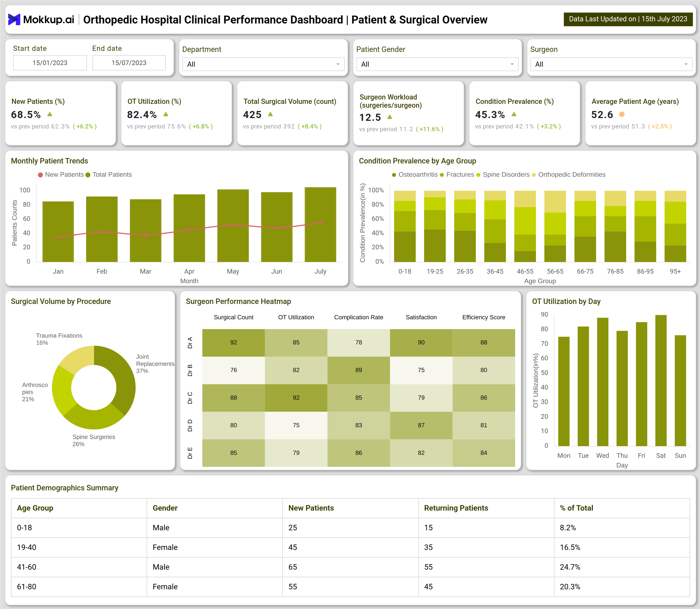
Task: Click the Start date field 15/01/2023
Action: click(50, 63)
